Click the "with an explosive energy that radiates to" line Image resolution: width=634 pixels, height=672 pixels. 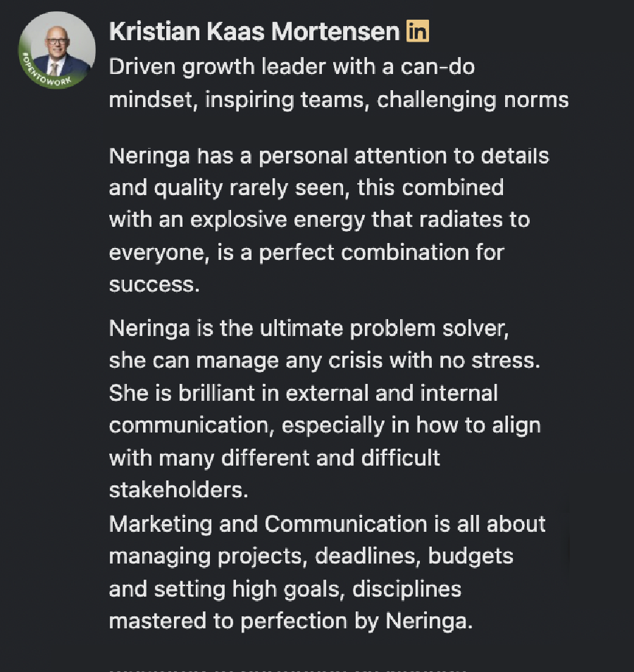[319, 220]
